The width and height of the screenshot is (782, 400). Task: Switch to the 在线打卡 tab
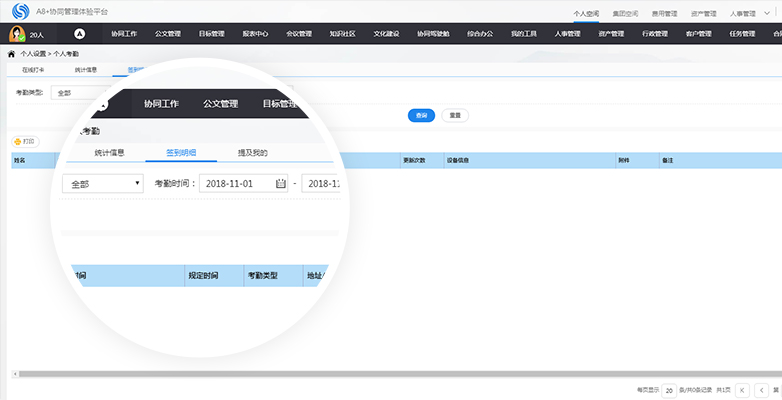click(33, 71)
